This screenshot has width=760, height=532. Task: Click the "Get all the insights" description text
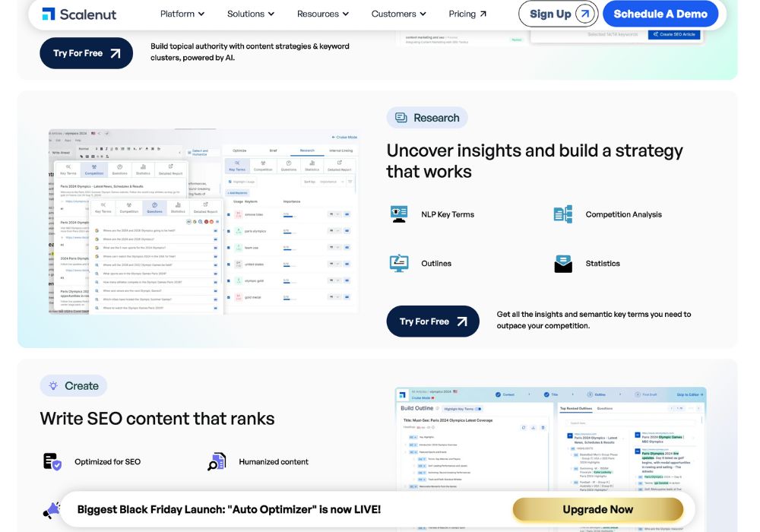click(594, 320)
